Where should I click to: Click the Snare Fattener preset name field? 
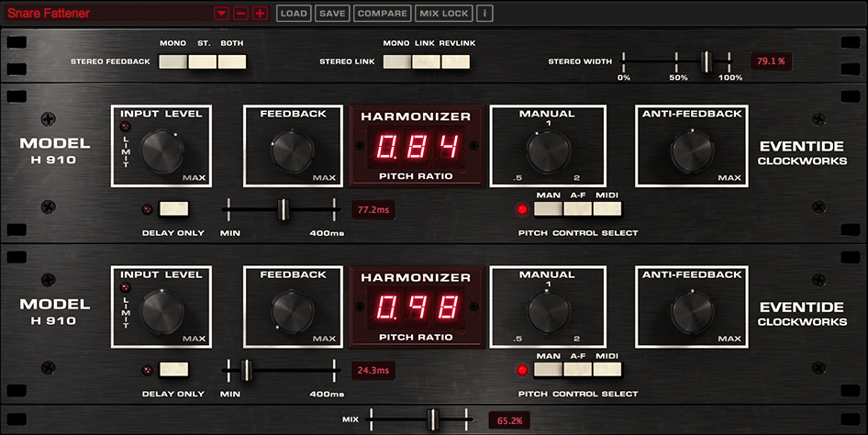(108, 13)
